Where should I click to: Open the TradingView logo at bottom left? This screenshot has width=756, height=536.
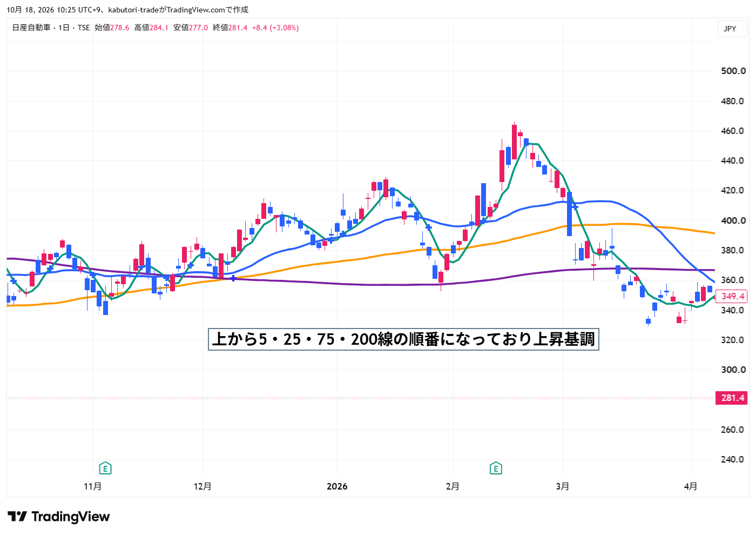59,517
